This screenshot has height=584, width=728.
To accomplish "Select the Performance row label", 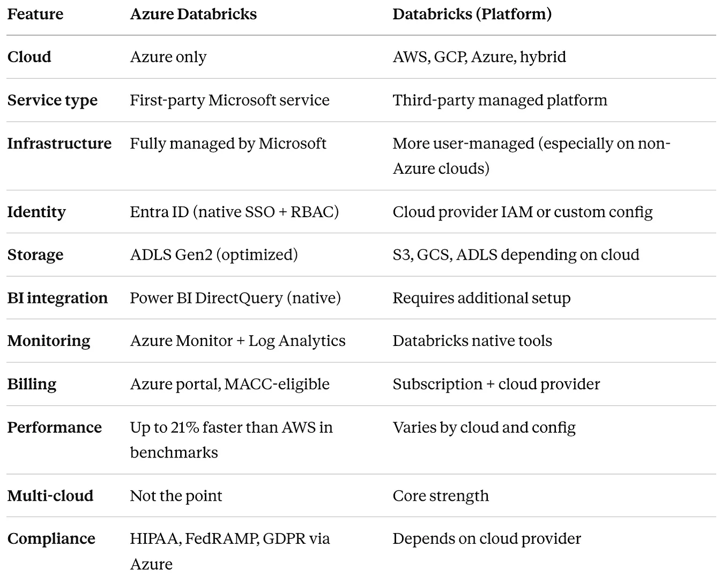I will point(55,427).
